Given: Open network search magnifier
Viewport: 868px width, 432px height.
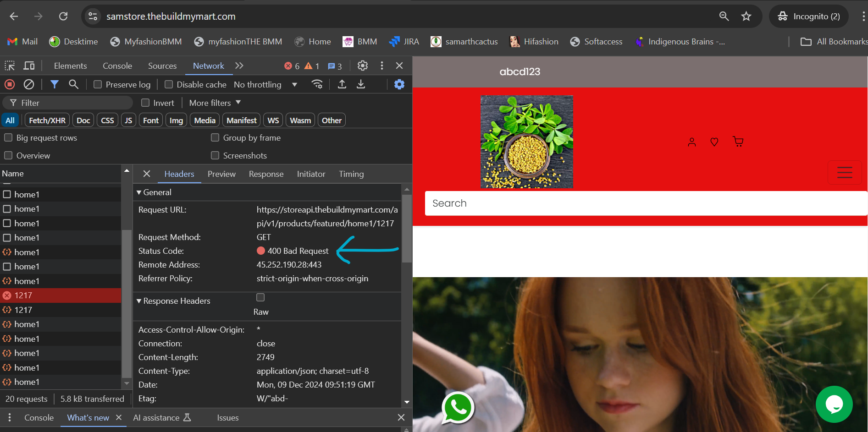Looking at the screenshot, I should 73,84.
